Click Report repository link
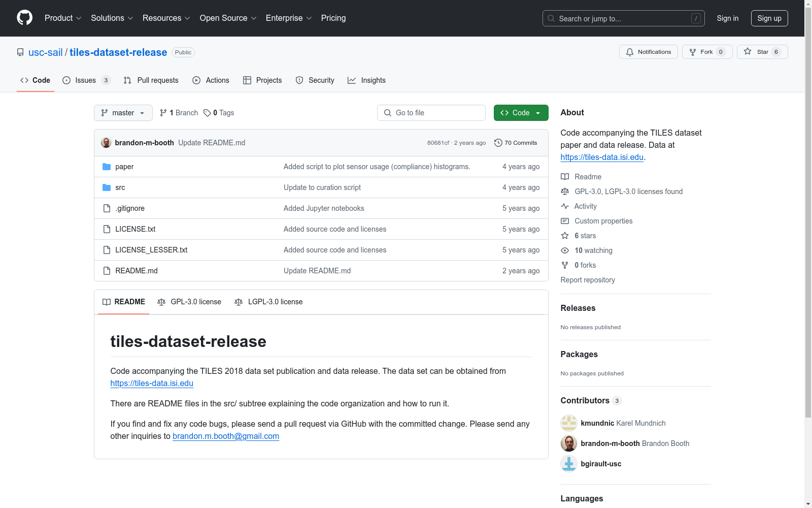 tap(588, 280)
